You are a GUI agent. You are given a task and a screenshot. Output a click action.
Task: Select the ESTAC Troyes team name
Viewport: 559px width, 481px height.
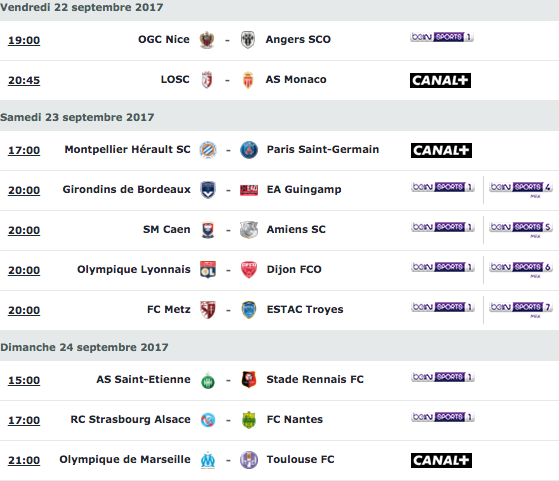[305, 309]
